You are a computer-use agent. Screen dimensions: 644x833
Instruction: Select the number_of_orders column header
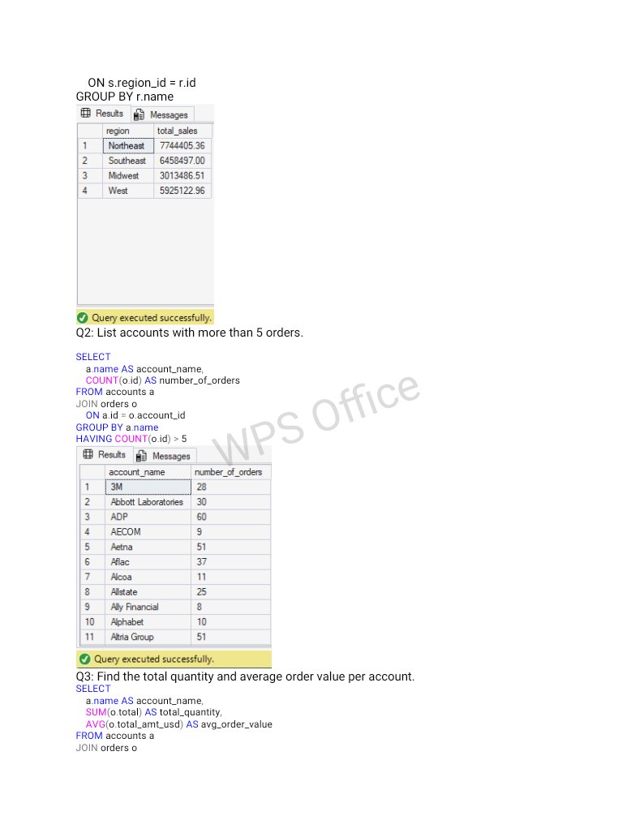click(230, 472)
